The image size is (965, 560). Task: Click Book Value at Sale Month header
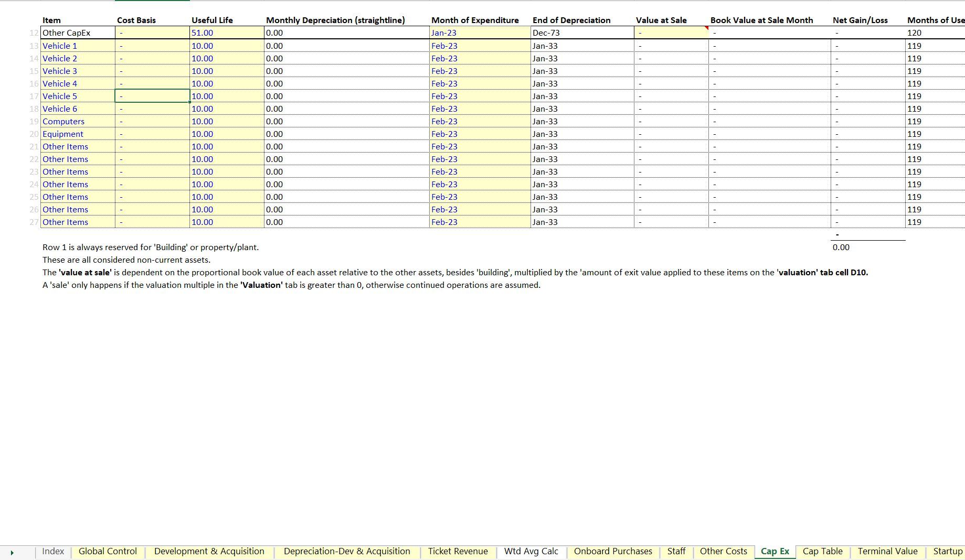click(761, 20)
